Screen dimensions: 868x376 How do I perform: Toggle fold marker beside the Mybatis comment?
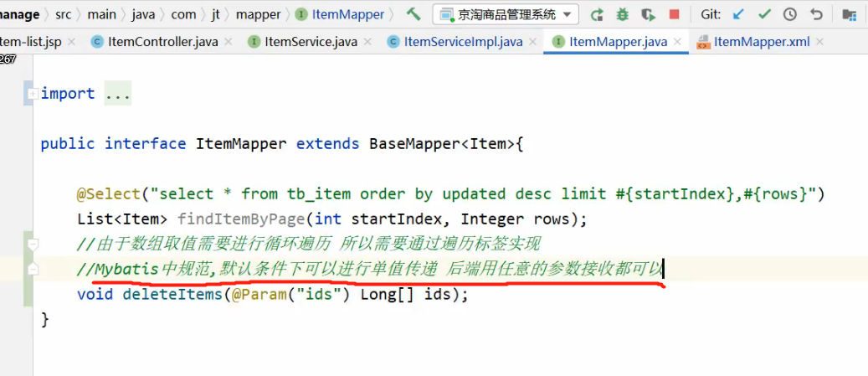(33, 269)
